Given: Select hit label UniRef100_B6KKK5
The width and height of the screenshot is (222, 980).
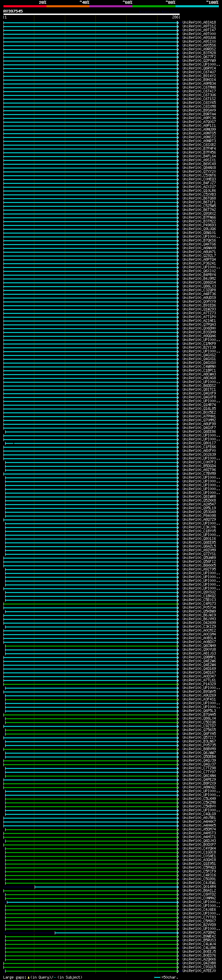Looking at the screenshot, I should 199,565.
